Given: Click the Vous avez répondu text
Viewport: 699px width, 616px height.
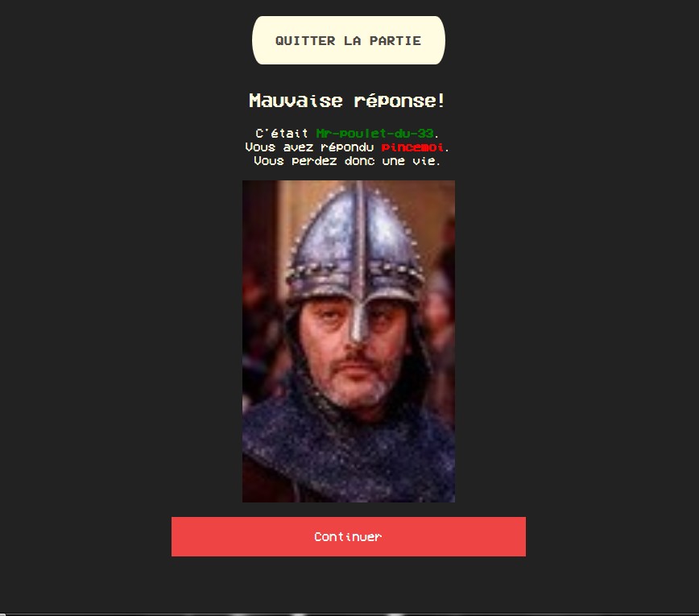Looking at the screenshot, I should click(309, 147).
